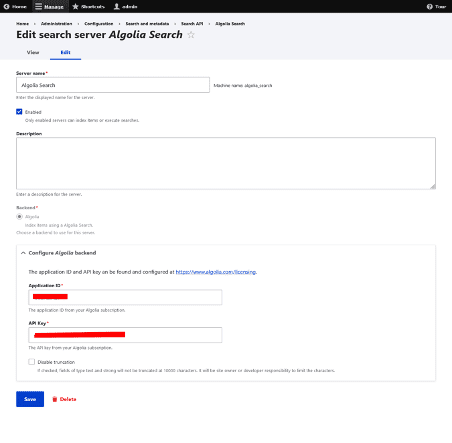This screenshot has height=443, width=452.
Task: Switch to the View tab
Action: pyautogui.click(x=33, y=52)
